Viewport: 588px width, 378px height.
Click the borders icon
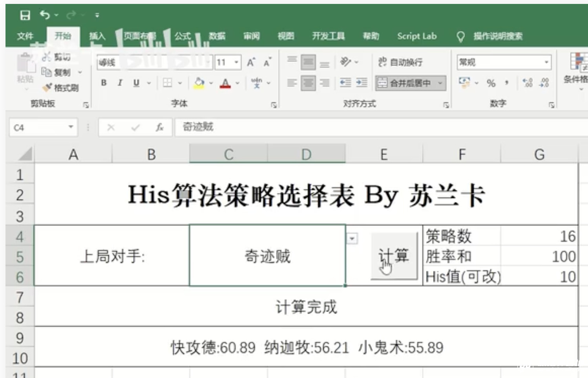coord(168,83)
